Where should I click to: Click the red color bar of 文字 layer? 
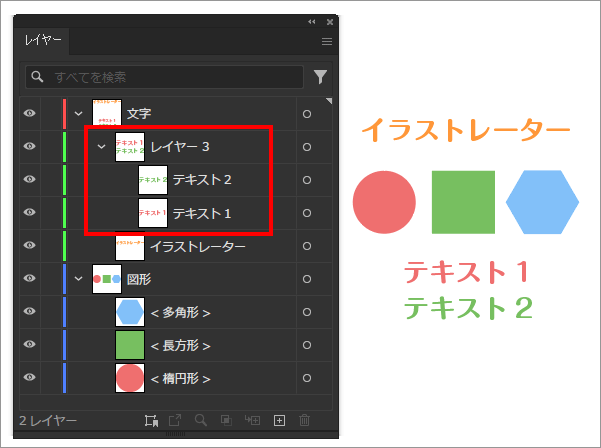coord(64,113)
